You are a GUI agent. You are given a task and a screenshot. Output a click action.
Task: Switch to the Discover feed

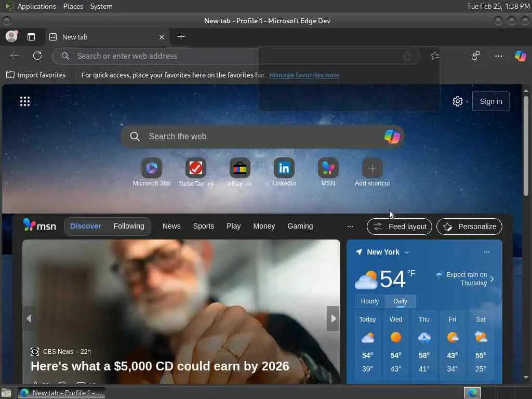coord(86,226)
